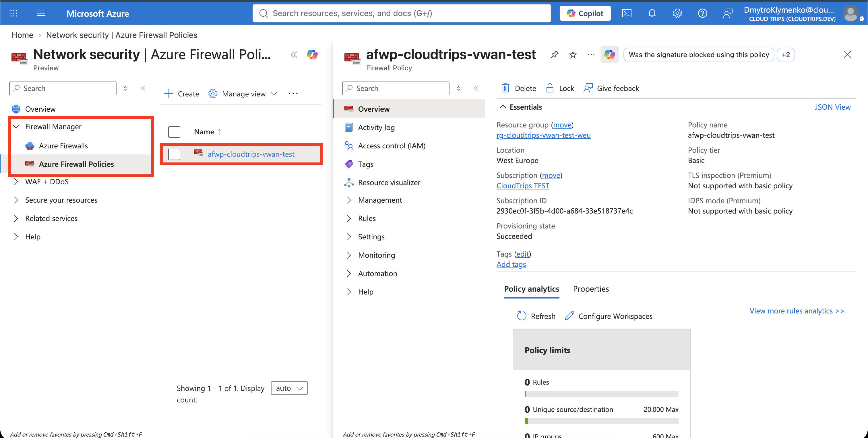
Task: Open the notifications bell
Action: tap(652, 13)
